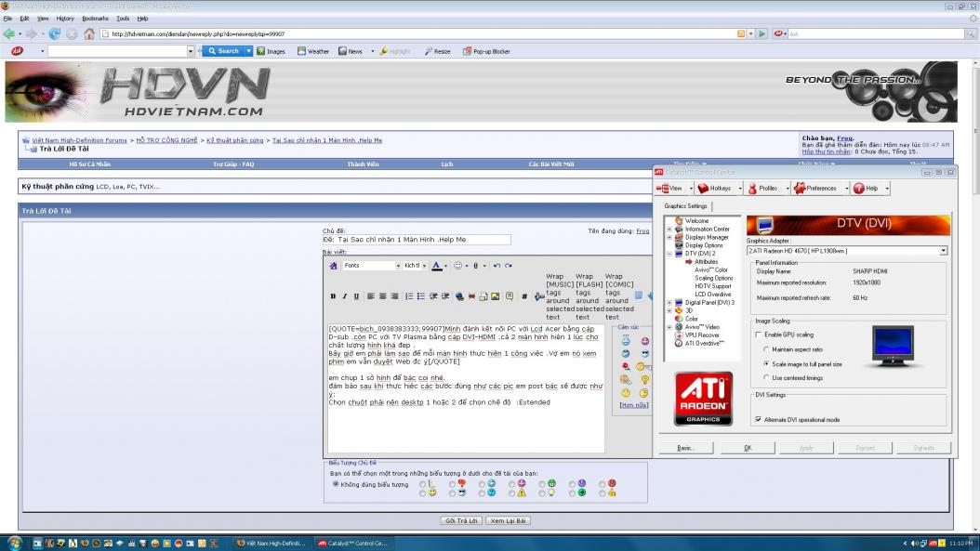Pick the text color swatch button

(437, 266)
